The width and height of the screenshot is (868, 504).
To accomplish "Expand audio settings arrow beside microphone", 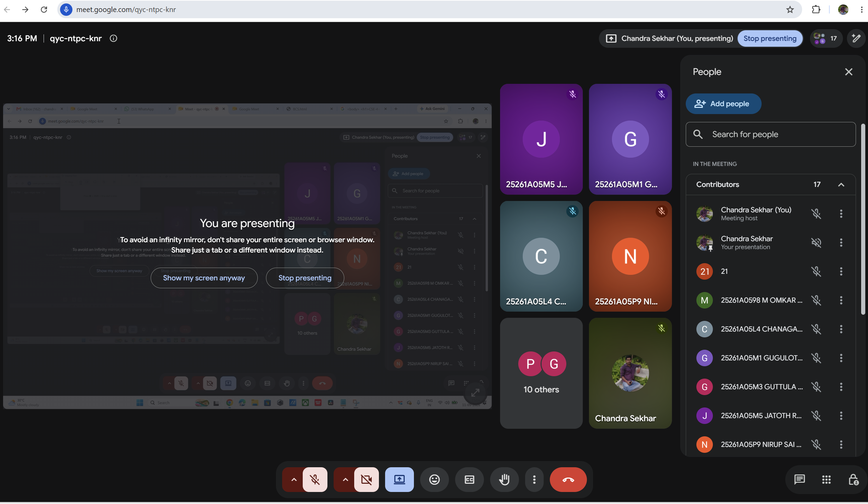I will click(293, 480).
